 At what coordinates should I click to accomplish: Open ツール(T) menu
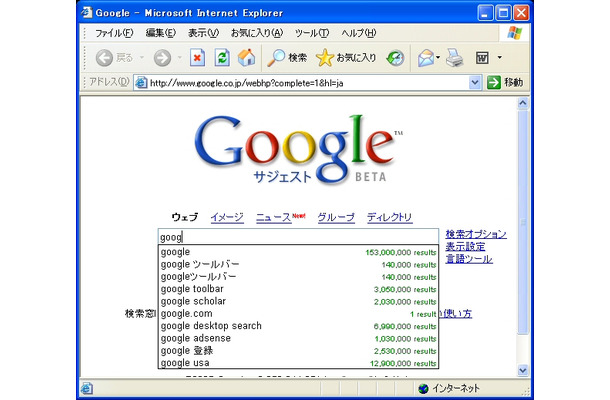coord(312,33)
